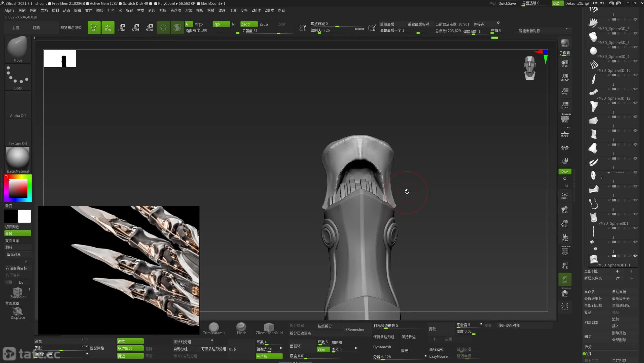Toggle the 交替 alternate color button
Screen dimensions: 644x363
coord(18,233)
